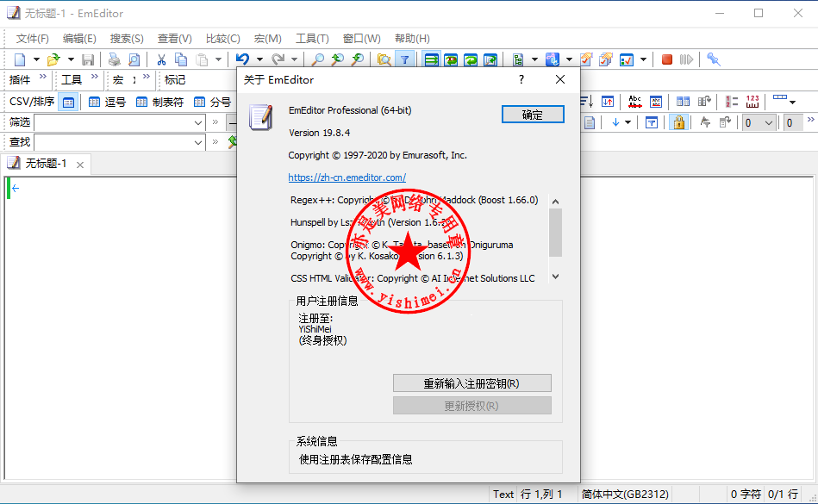Close the About EmEditor dialog with X
The height and width of the screenshot is (504, 818).
[x=559, y=79]
